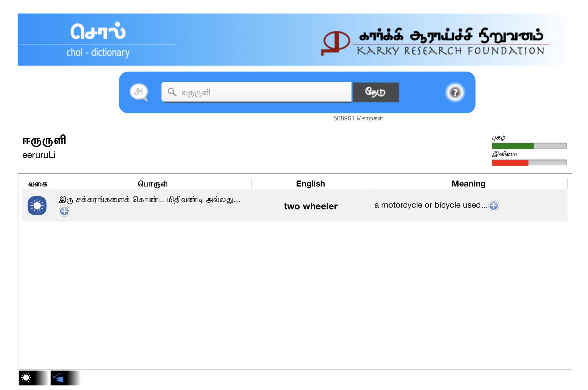Screen dimensions: 588x390
Task: Click the வகை column header
Action: [x=38, y=184]
